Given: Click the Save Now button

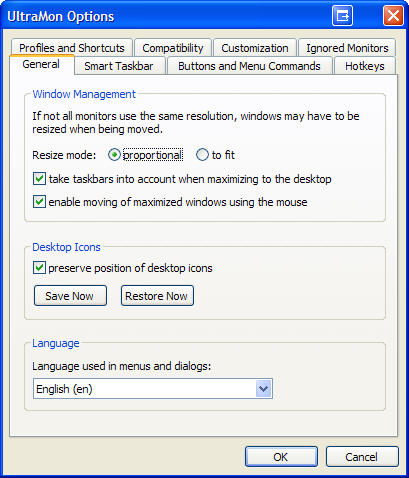Looking at the screenshot, I should tap(70, 296).
